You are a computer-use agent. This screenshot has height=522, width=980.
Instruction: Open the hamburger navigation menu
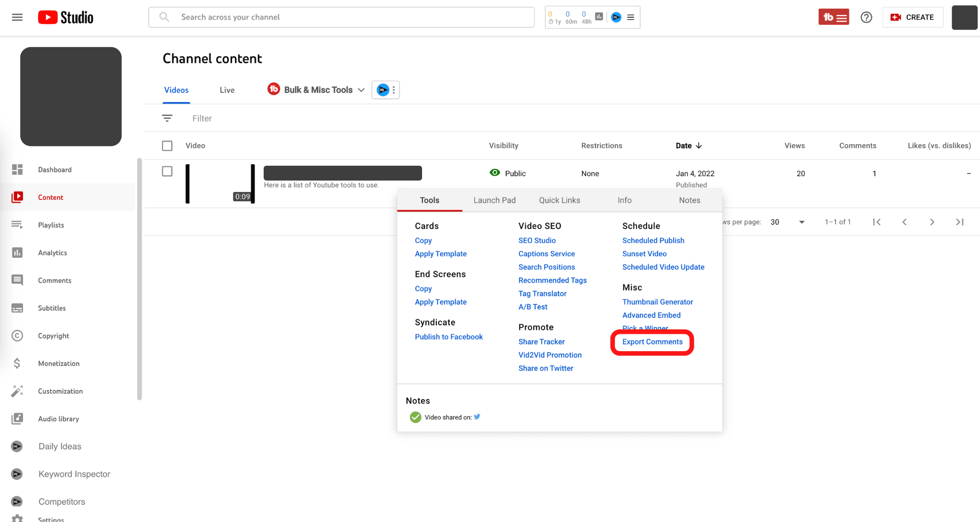pyautogui.click(x=17, y=17)
